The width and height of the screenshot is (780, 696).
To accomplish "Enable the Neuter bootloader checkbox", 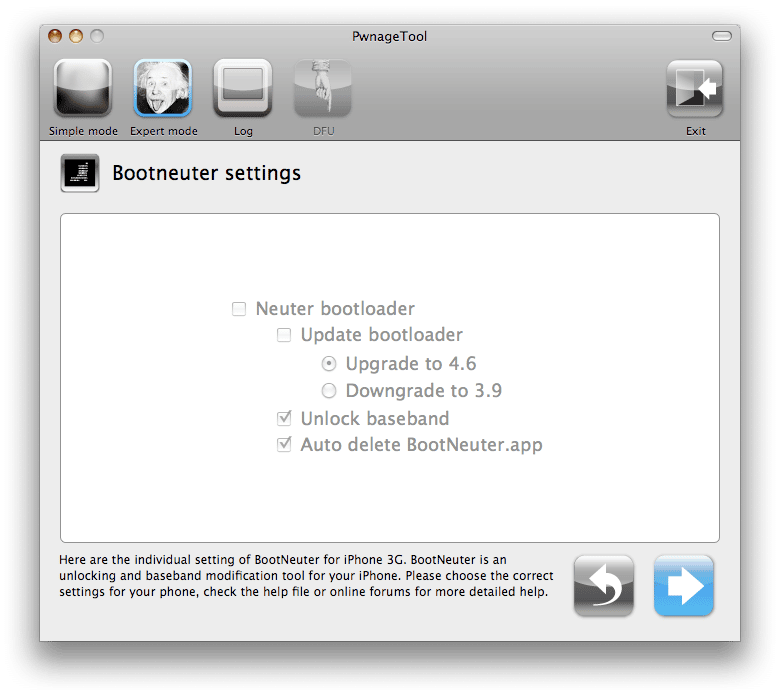I will (x=239, y=309).
